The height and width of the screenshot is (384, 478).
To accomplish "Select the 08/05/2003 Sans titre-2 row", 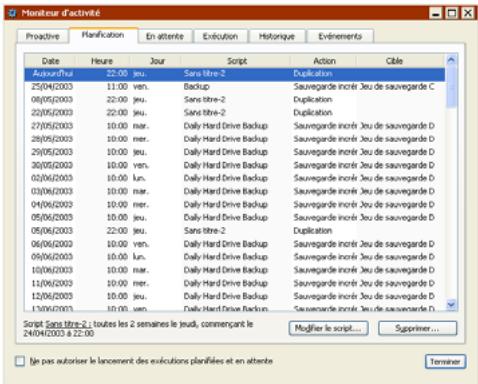I will (235, 100).
